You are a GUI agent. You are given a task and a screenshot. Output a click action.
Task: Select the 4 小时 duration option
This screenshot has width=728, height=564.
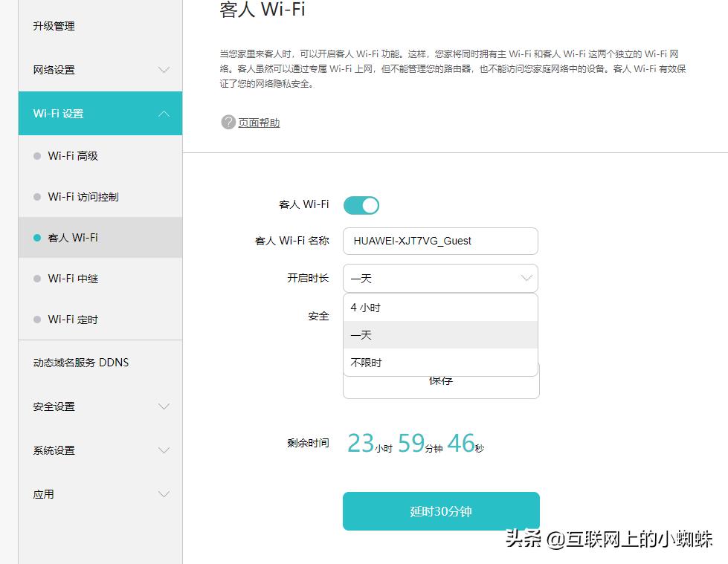click(440, 306)
